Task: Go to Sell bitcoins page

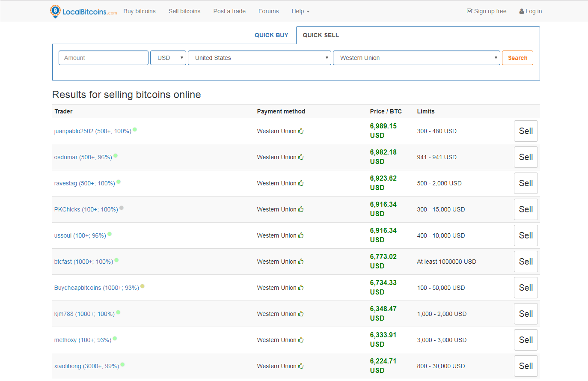Action: (x=184, y=11)
